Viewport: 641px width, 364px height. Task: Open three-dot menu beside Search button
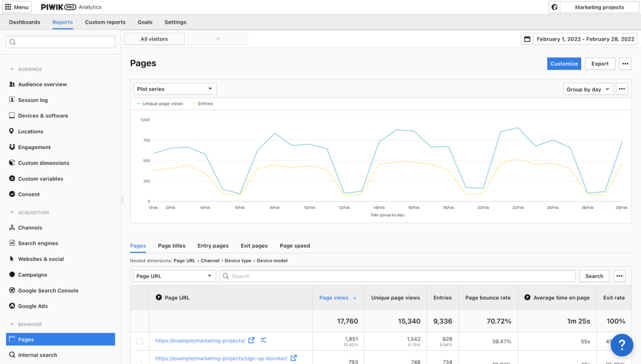click(620, 276)
